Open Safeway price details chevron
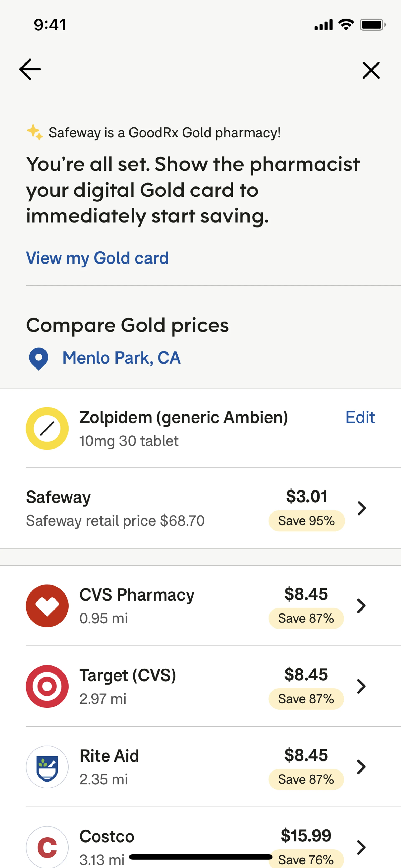The width and height of the screenshot is (401, 868). pyautogui.click(x=362, y=508)
